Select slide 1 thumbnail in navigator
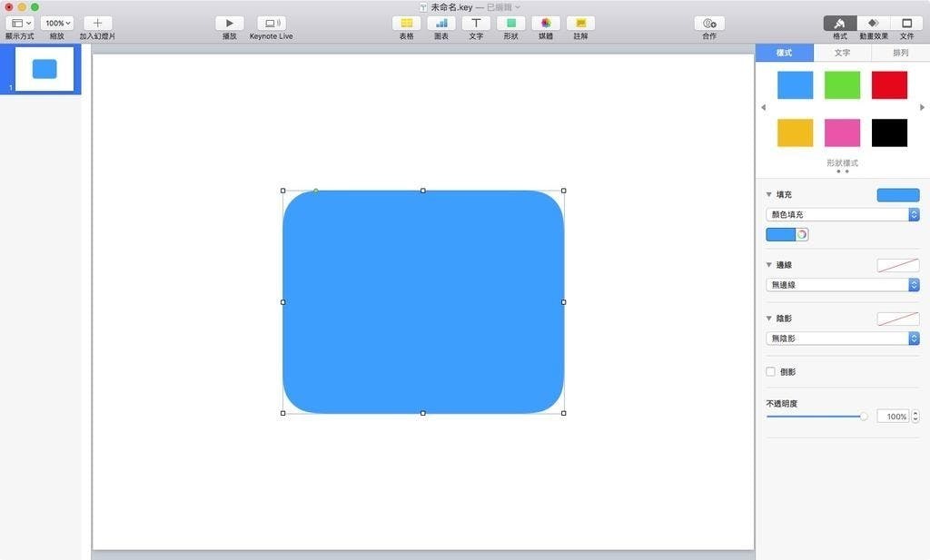Image resolution: width=930 pixels, height=560 pixels. tap(45, 70)
